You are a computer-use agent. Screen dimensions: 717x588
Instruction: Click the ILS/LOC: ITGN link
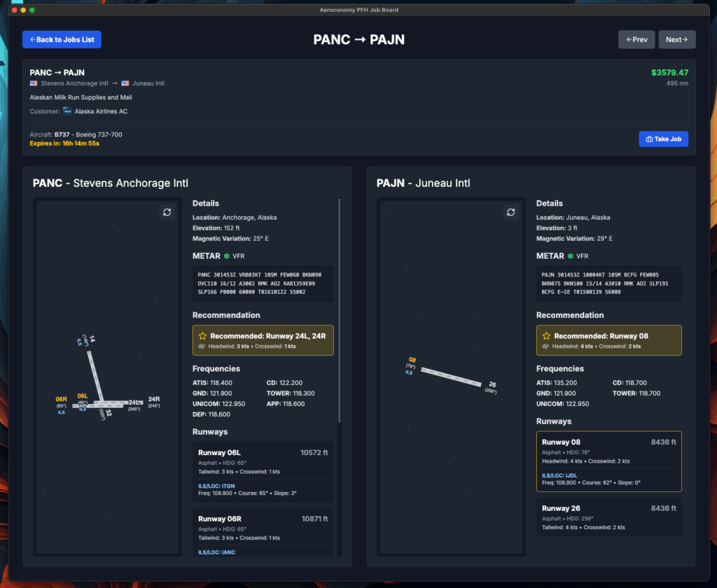(x=216, y=486)
